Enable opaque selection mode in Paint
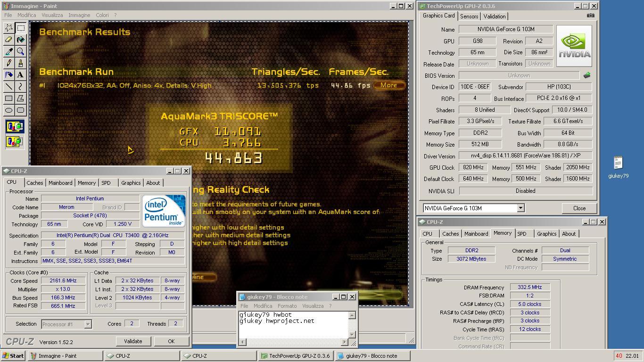 pos(15,126)
